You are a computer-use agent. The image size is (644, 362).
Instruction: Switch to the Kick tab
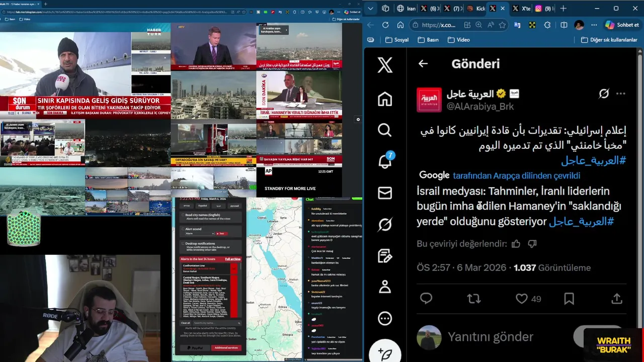point(475,9)
